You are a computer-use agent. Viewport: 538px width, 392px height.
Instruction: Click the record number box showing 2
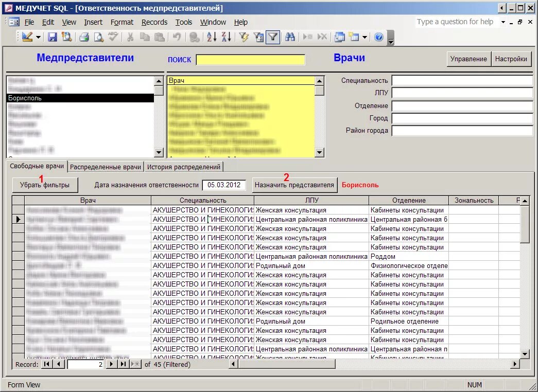(x=85, y=365)
